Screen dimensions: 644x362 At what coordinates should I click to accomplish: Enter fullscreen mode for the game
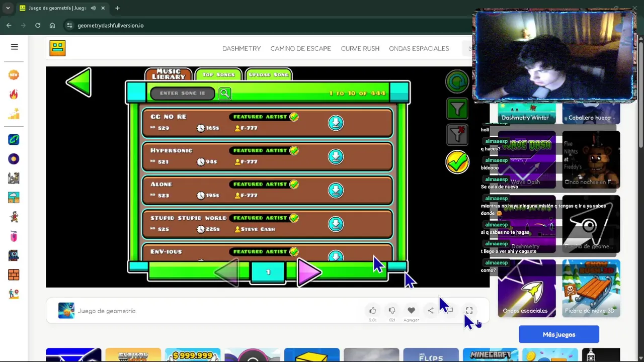coord(469,311)
